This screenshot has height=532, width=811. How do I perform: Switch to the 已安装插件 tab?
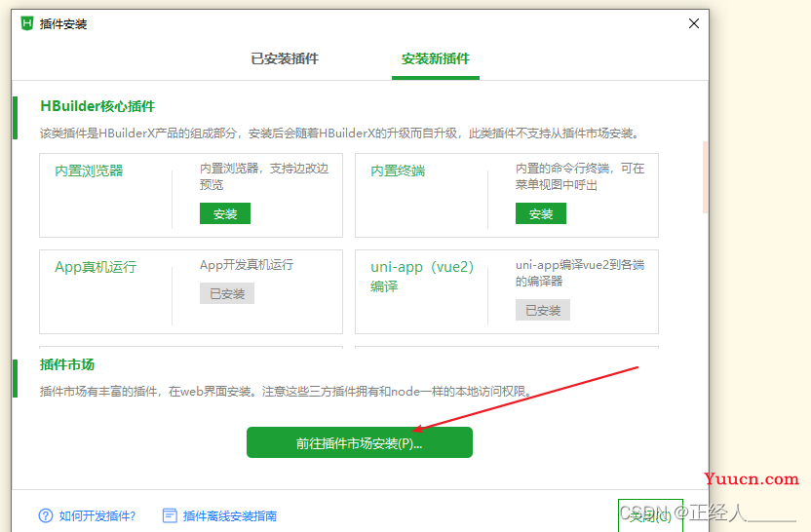285,58
